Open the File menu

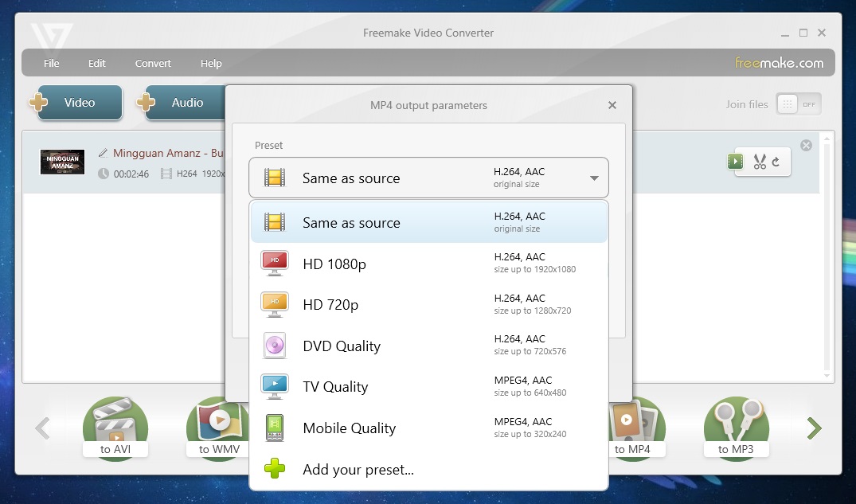pyautogui.click(x=51, y=64)
